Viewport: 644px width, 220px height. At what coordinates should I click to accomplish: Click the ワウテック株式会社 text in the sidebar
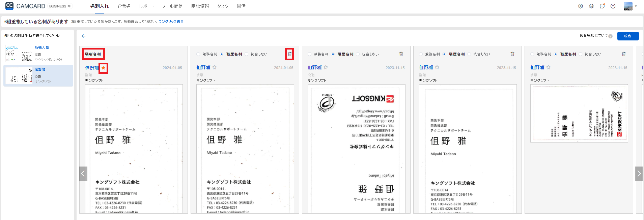coord(49,60)
